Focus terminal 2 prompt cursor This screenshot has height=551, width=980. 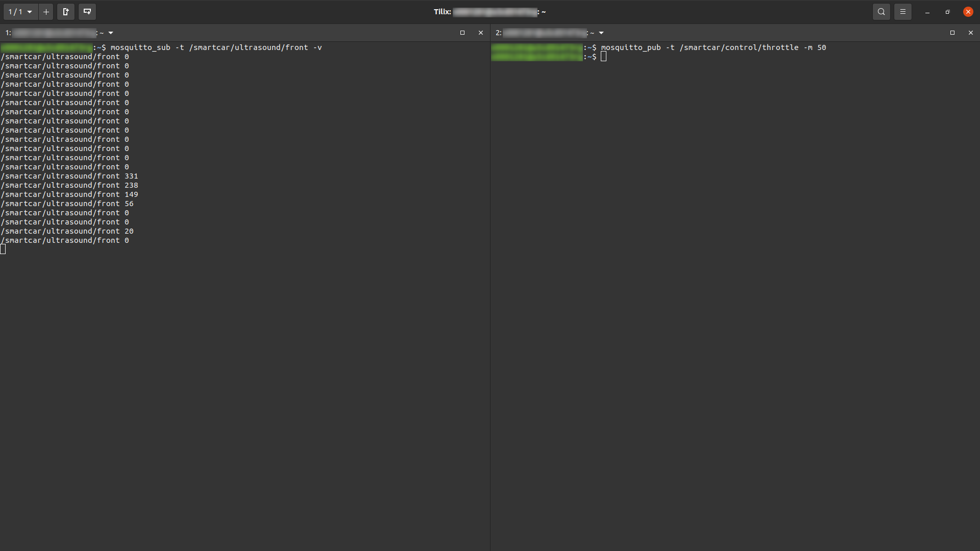tap(604, 57)
